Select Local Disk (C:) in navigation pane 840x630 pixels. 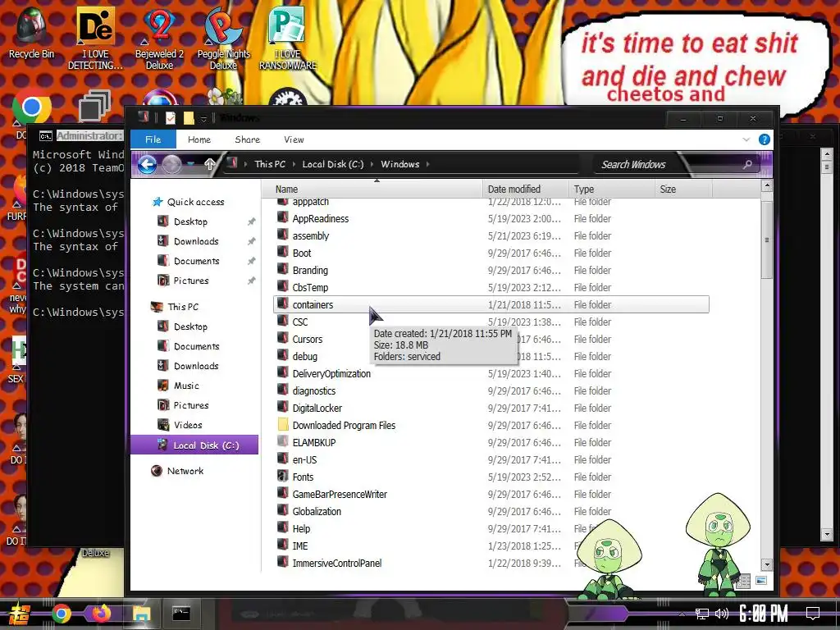[194, 445]
